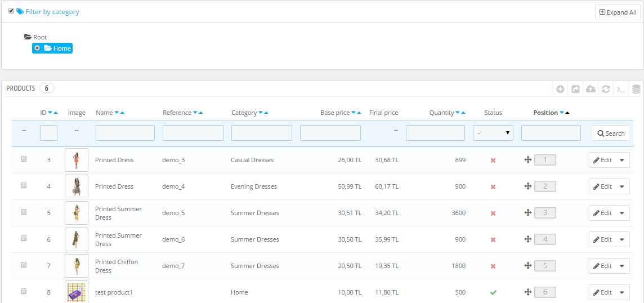Refresh the products list
The image size is (644, 303).
(606, 89)
